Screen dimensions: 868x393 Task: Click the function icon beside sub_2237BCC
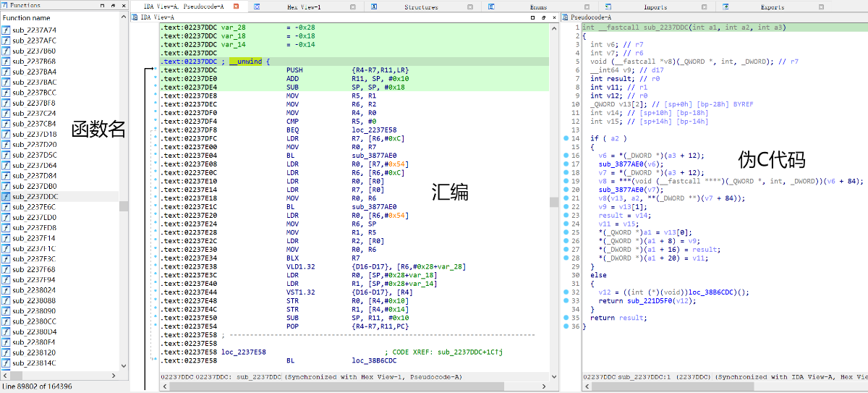(x=7, y=93)
